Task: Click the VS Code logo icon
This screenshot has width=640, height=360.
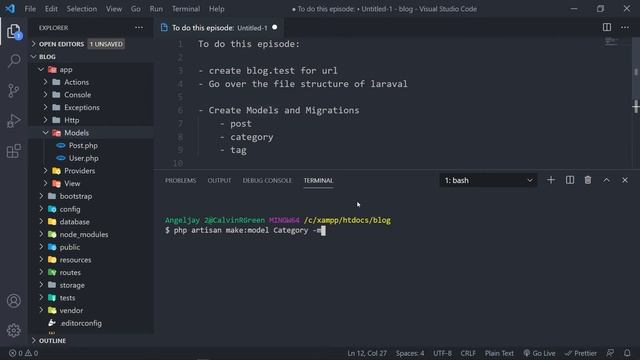Action: [10, 9]
